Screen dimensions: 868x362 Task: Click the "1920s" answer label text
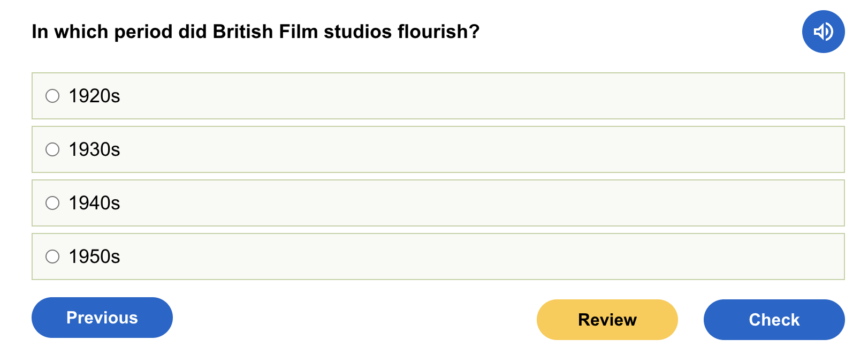[x=94, y=96]
